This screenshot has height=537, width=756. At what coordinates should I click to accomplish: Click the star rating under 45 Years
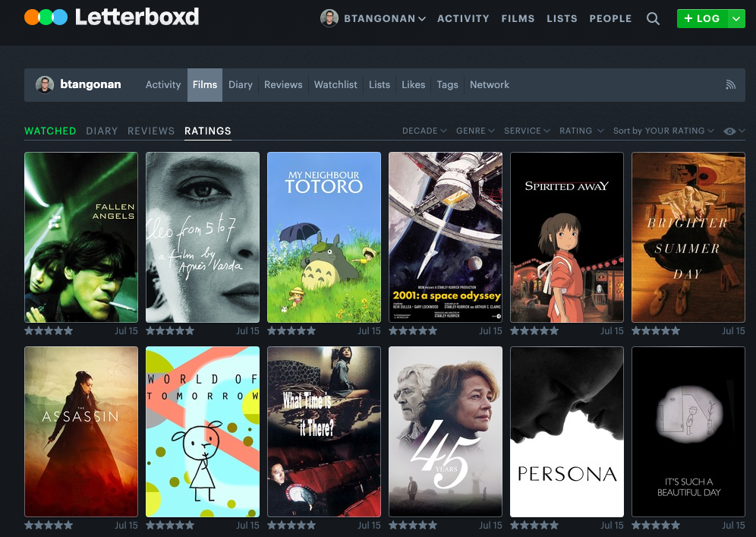click(413, 526)
